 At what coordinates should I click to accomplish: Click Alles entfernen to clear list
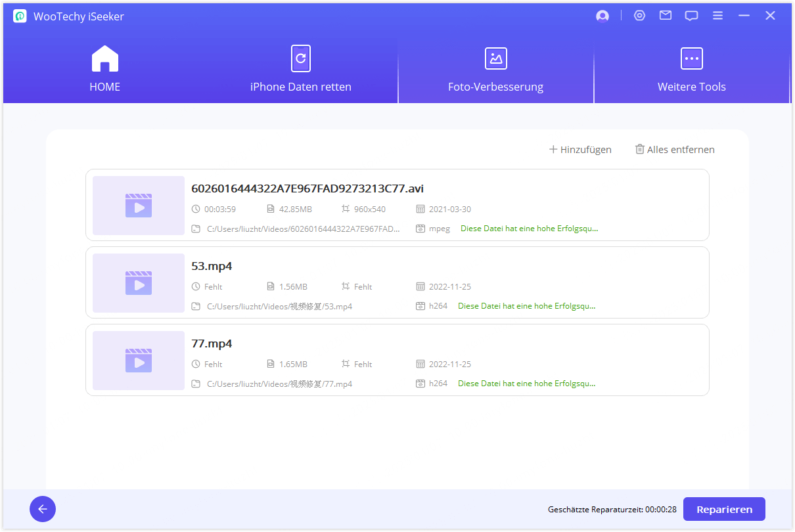675,150
